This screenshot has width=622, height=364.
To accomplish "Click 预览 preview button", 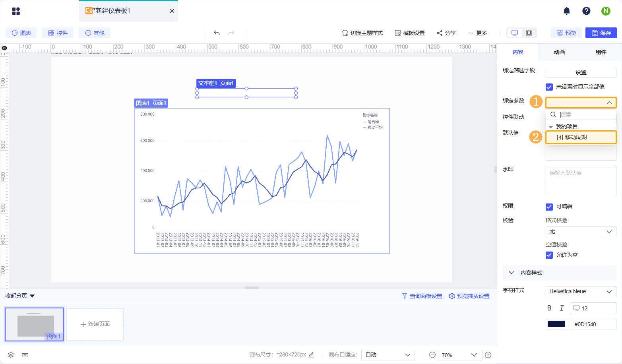I will click(x=566, y=33).
